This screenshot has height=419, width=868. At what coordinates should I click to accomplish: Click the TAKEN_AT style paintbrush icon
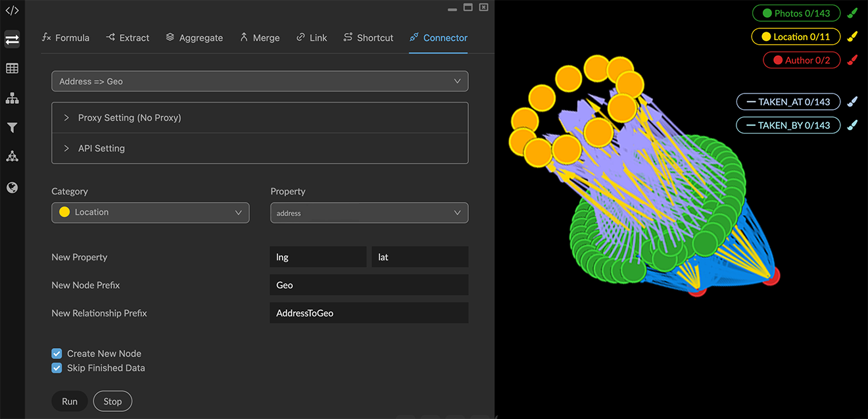852,102
